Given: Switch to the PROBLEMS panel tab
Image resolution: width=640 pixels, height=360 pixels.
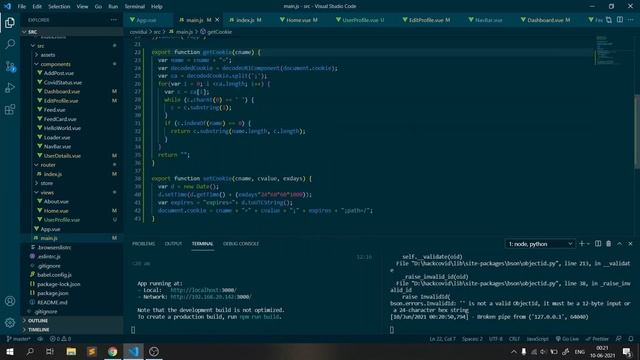Looking at the screenshot, I should point(143,244).
